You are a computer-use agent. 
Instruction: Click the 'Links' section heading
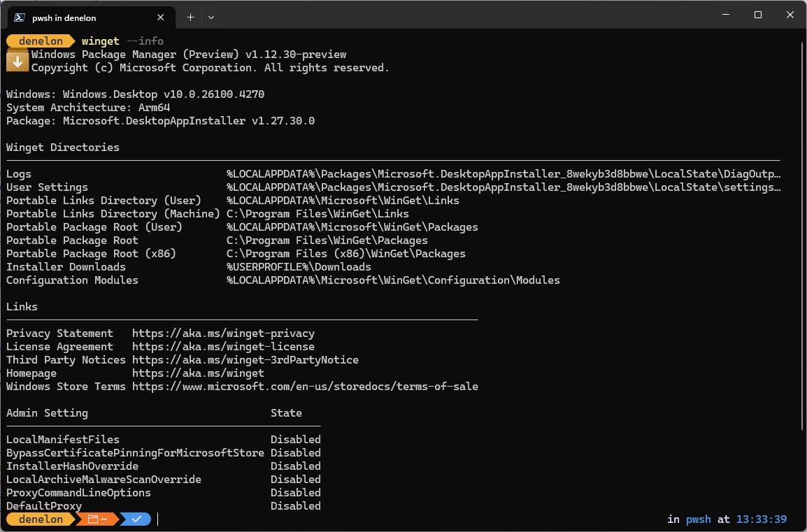pyautogui.click(x=22, y=307)
